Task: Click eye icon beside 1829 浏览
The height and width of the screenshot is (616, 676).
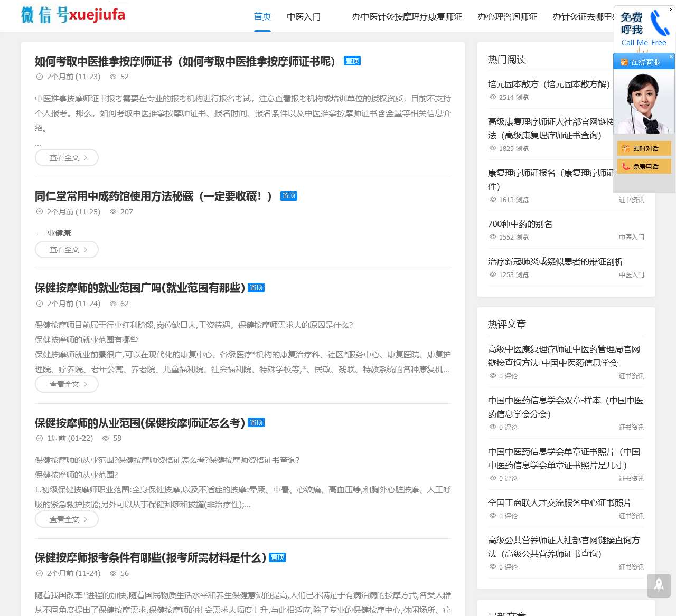Action: tap(493, 148)
